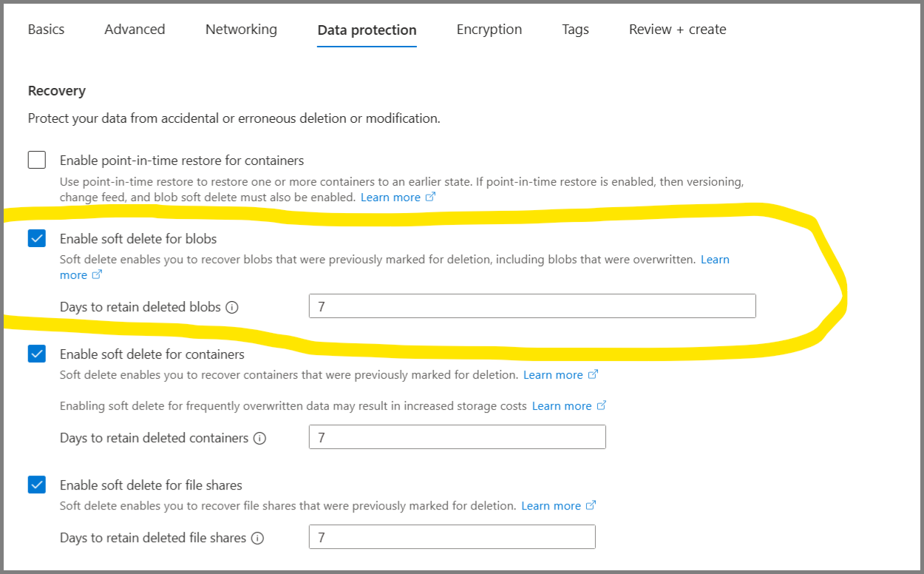Image resolution: width=924 pixels, height=574 pixels.
Task: Enable point-in-time restore for containers checkbox
Action: coord(37,160)
